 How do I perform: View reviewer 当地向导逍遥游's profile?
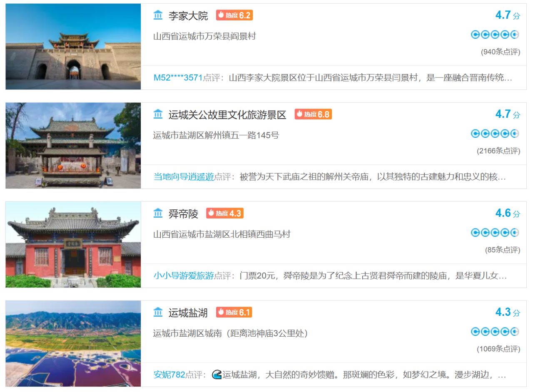(184, 177)
